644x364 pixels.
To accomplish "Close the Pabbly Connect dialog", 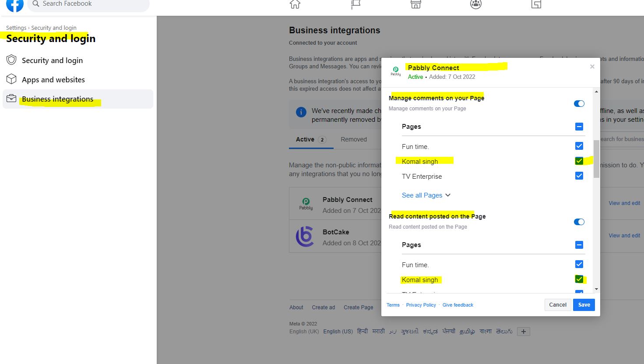I will point(592,67).
